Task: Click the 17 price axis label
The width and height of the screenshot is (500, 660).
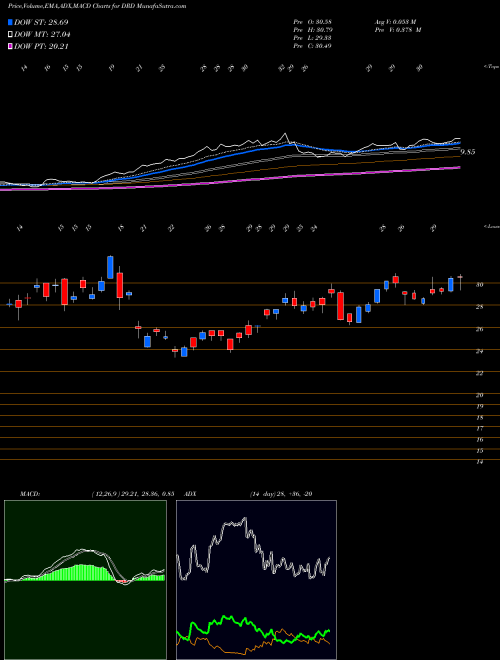Action: pyautogui.click(x=479, y=428)
